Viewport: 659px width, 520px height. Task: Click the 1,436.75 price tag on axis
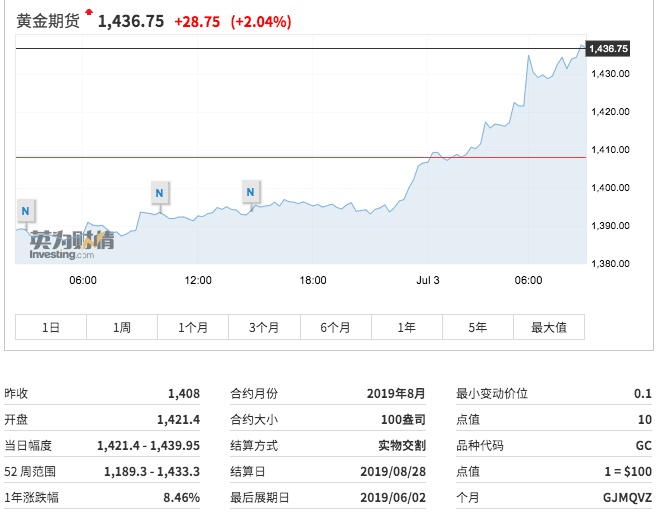pyautogui.click(x=608, y=48)
